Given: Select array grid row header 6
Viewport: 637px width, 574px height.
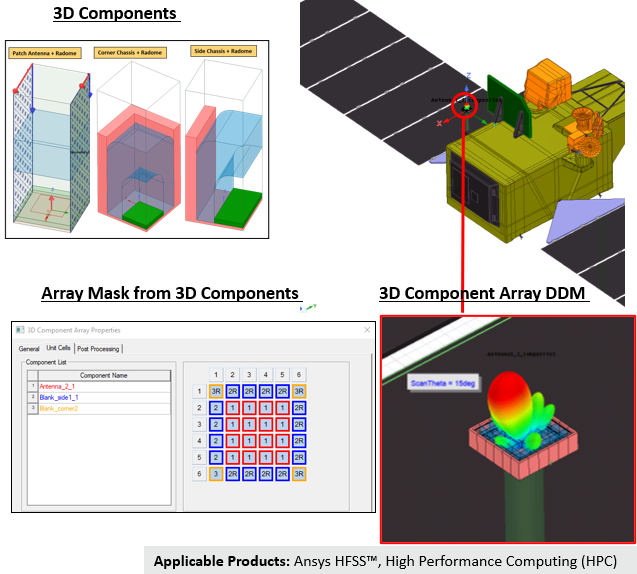Looking at the screenshot, I should coord(199,474).
